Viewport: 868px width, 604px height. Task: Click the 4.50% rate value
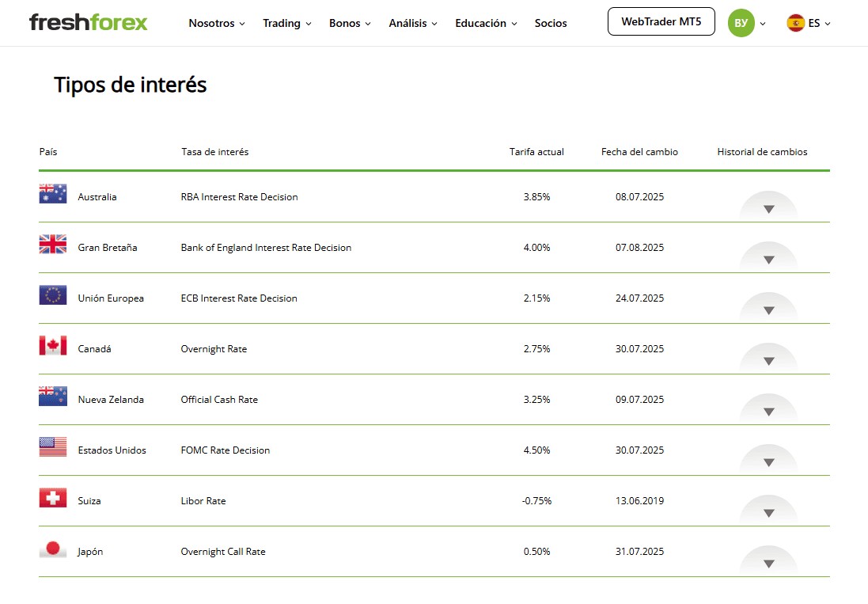tap(537, 450)
